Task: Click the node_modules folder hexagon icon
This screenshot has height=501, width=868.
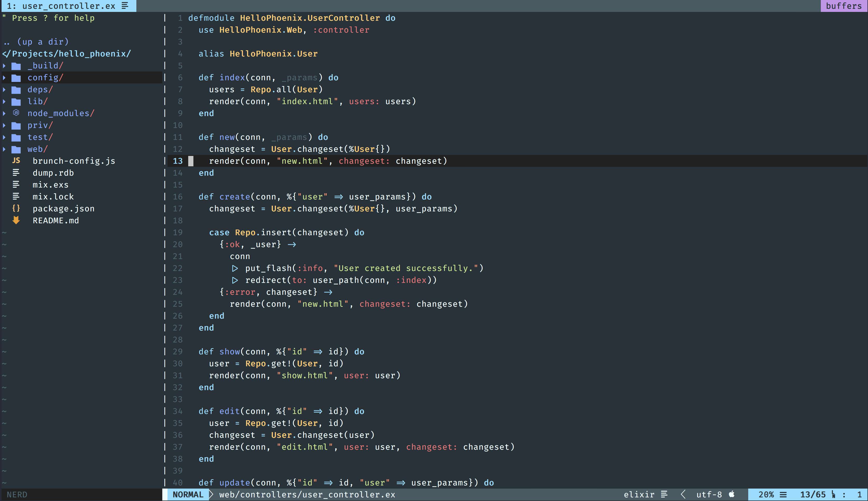Action: pyautogui.click(x=16, y=113)
